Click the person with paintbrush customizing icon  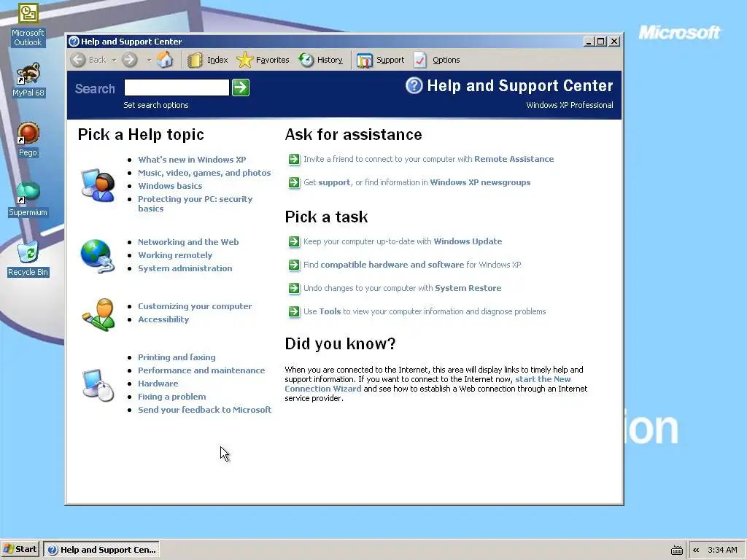click(x=98, y=314)
